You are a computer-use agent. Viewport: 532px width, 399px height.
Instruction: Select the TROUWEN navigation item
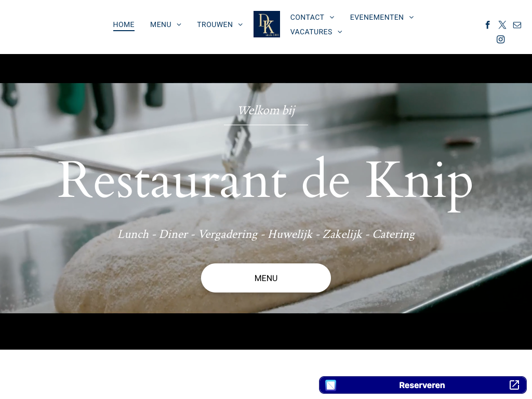pyautogui.click(x=215, y=25)
